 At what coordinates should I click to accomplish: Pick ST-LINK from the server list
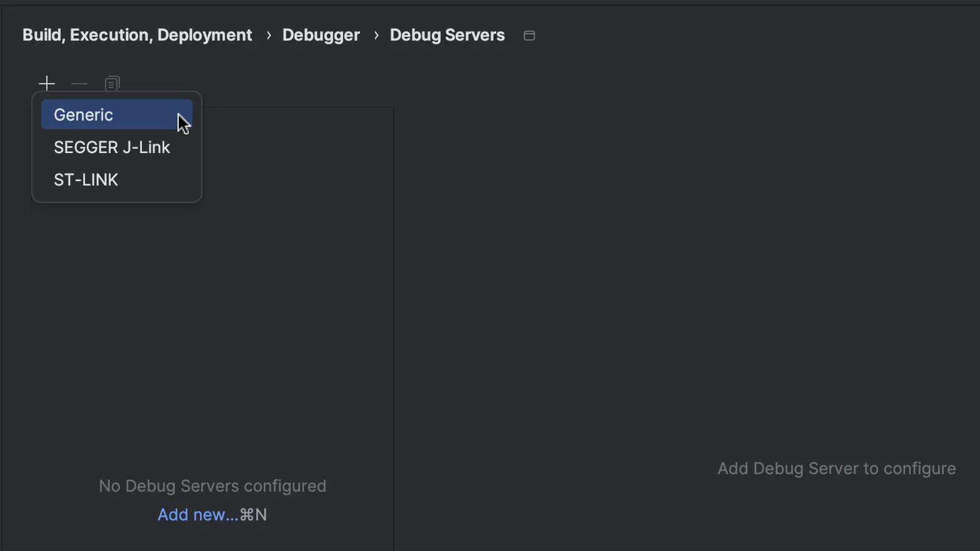(x=86, y=180)
